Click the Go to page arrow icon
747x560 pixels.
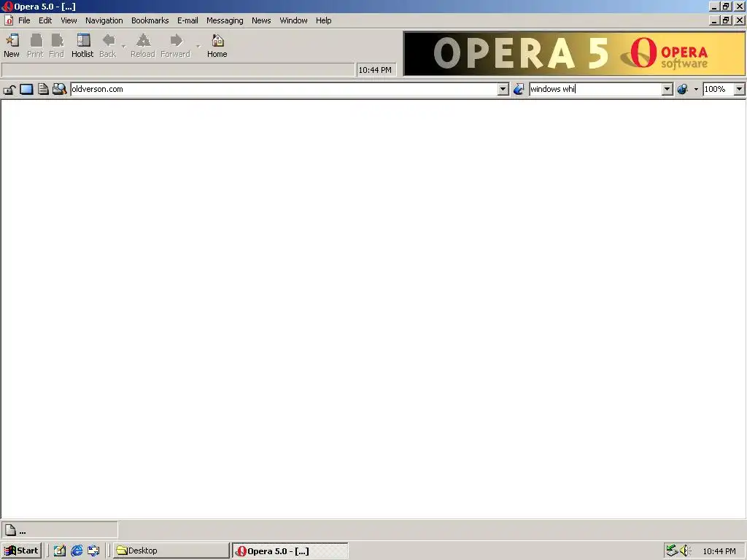(x=519, y=89)
